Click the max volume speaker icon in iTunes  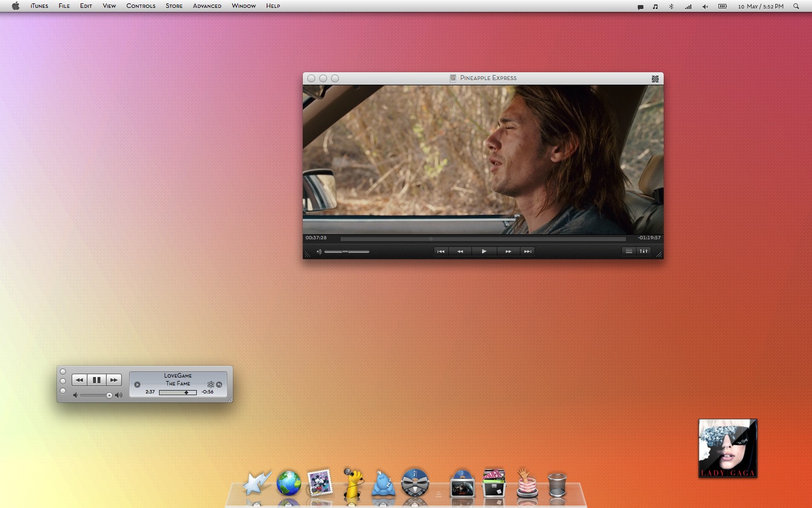click(118, 395)
